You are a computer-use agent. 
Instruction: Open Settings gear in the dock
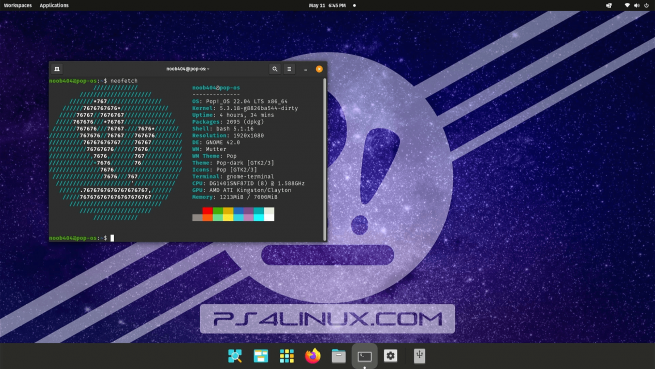pos(390,356)
